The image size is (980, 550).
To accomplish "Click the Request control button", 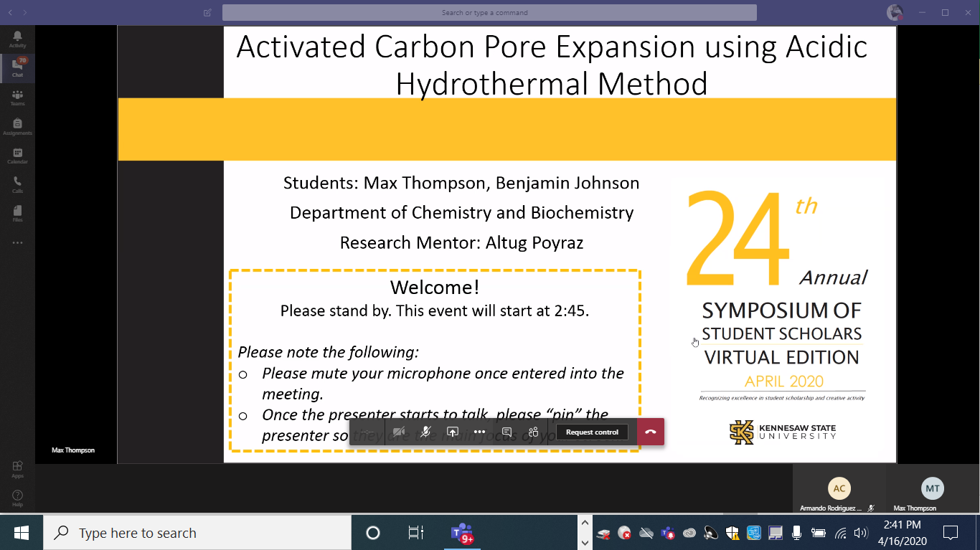I will point(592,432).
